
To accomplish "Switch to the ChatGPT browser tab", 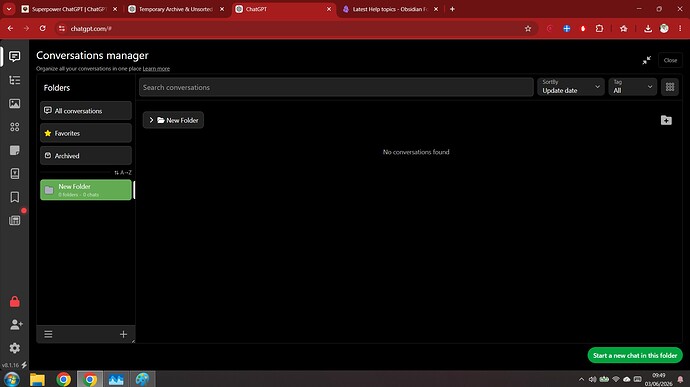I will point(283,9).
